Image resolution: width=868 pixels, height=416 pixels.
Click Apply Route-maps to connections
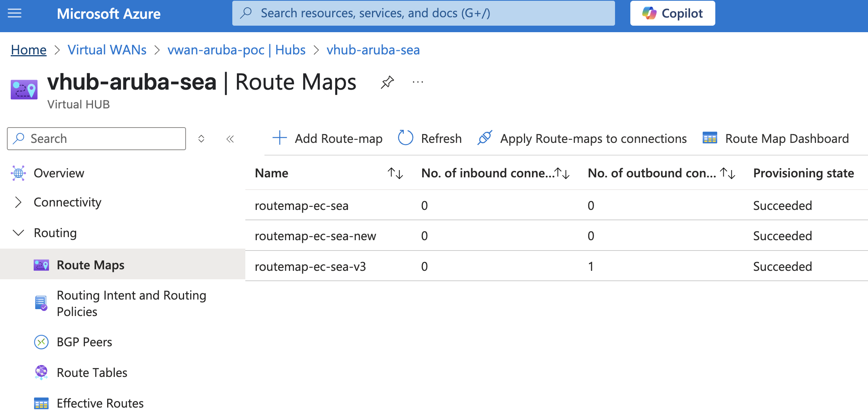coord(593,138)
